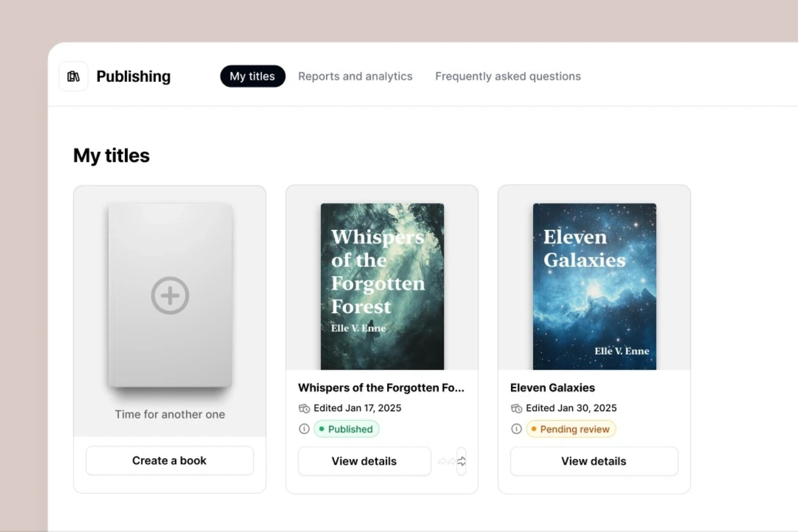798x532 pixels.
Task: Select the My titles tab
Action: tap(252, 76)
